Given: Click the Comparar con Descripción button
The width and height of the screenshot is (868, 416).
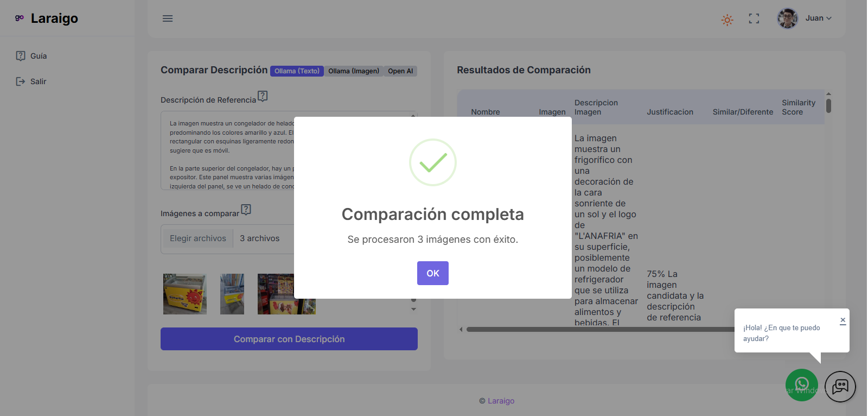Looking at the screenshot, I should [x=289, y=339].
